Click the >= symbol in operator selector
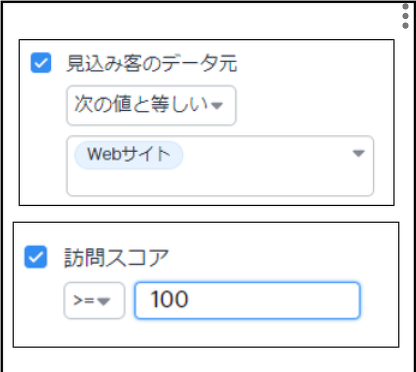The height and width of the screenshot is (372, 416). [84, 301]
